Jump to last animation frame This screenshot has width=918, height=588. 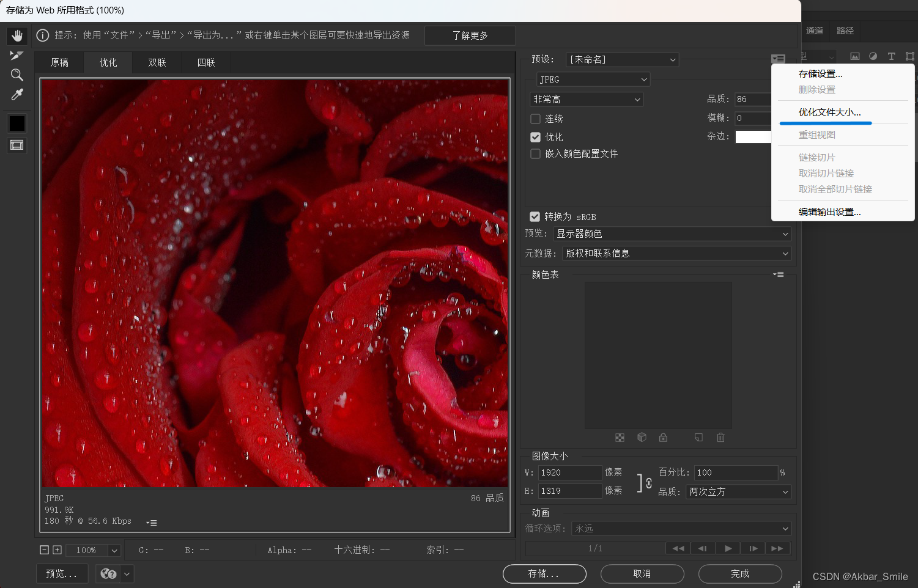(x=777, y=548)
